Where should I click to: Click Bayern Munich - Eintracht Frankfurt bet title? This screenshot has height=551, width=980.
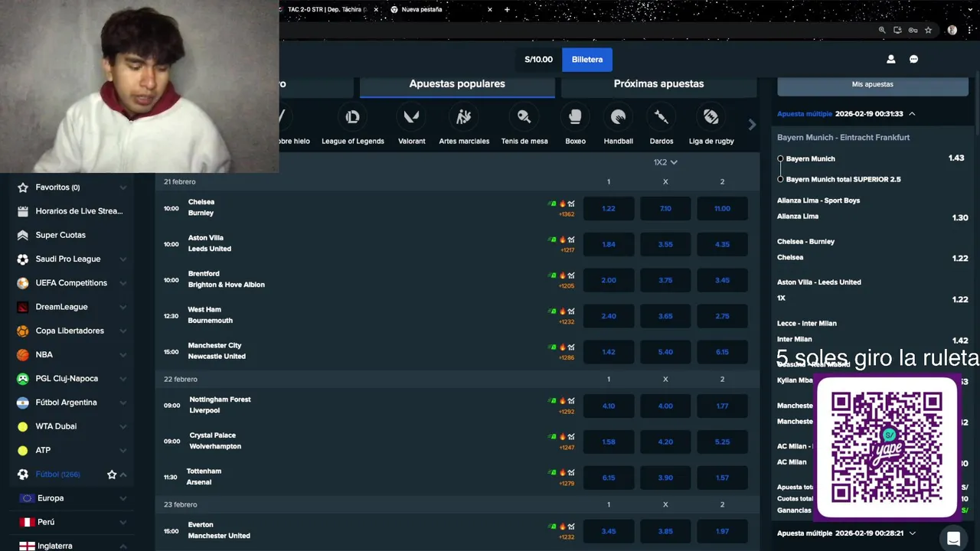point(844,138)
